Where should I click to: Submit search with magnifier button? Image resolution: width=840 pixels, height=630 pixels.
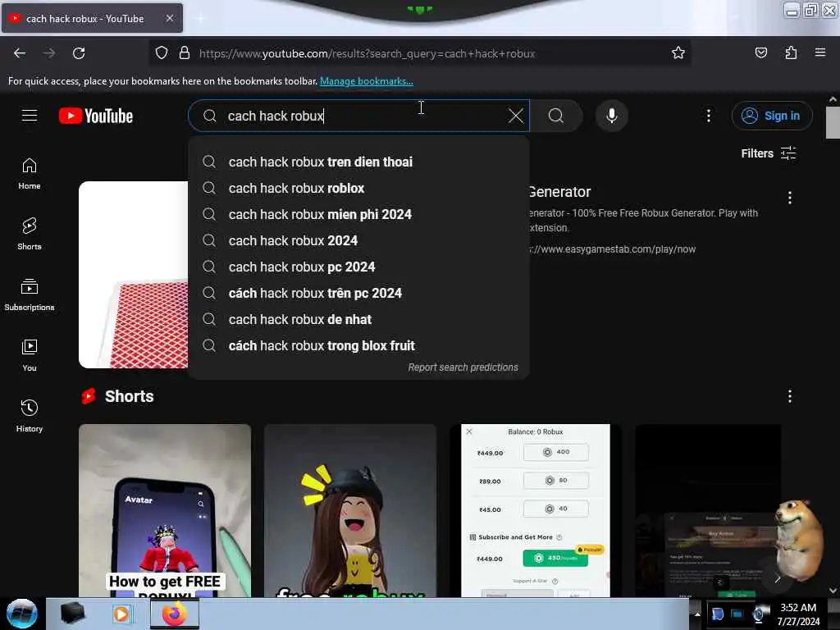[556, 116]
